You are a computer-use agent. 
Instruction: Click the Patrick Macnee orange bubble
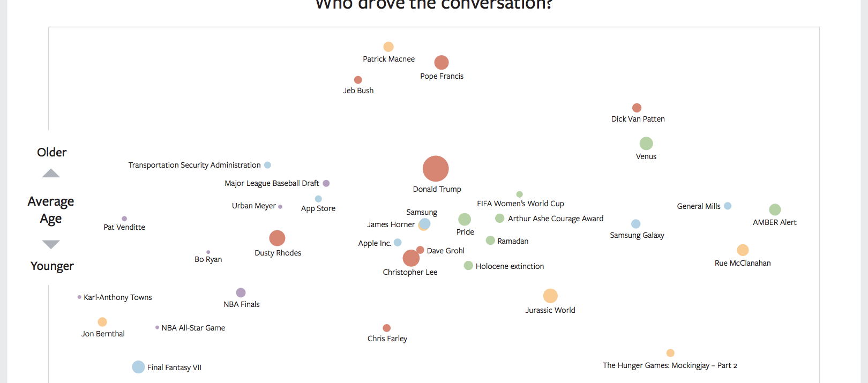(x=388, y=47)
